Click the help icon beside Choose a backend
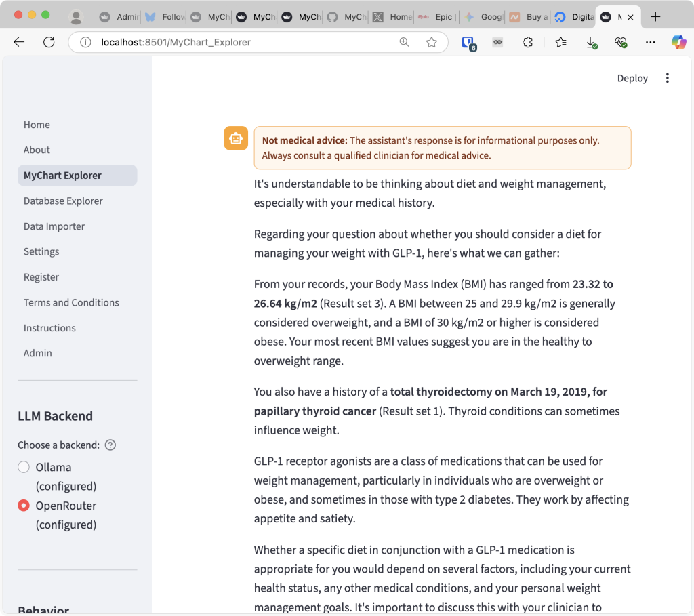 (x=110, y=445)
